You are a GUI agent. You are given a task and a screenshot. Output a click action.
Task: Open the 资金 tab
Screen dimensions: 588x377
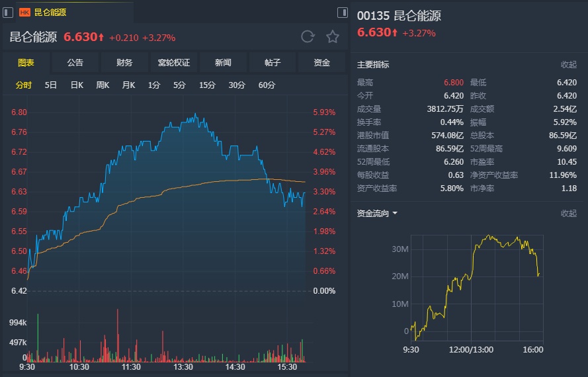click(x=321, y=63)
